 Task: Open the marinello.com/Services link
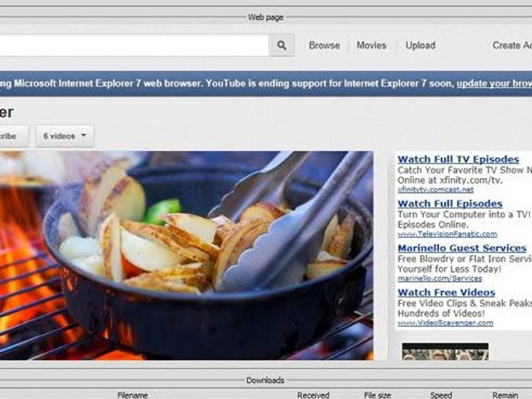(439, 278)
